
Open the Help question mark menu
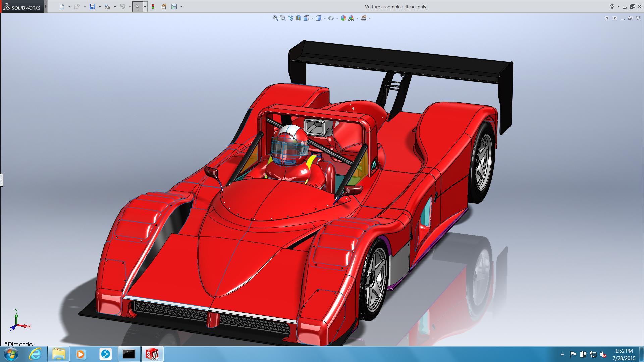[612, 7]
